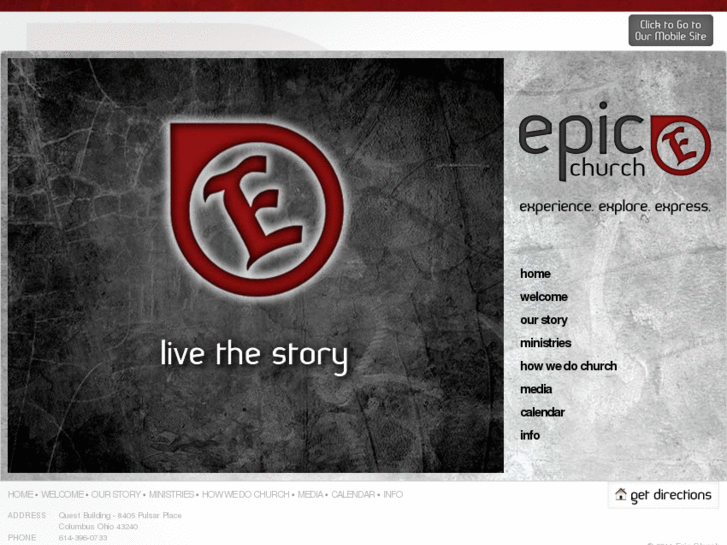Click the 'Go to Our Mobile Site' button
Viewport: 727px width, 545px height.
[670, 31]
